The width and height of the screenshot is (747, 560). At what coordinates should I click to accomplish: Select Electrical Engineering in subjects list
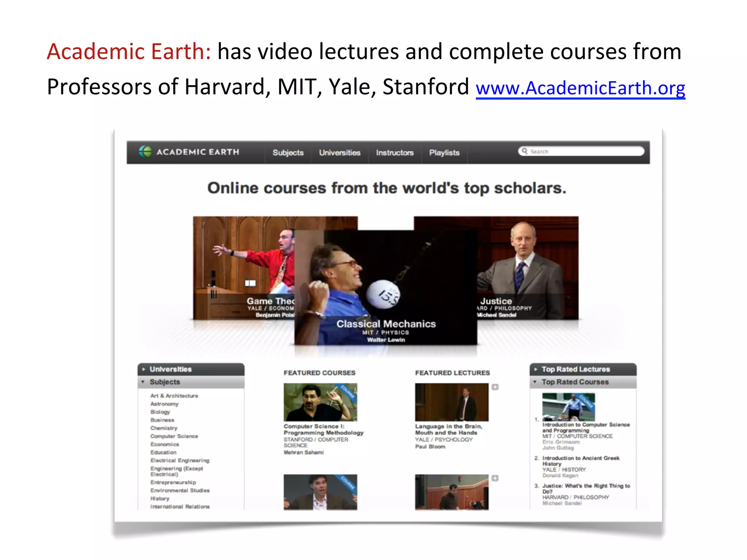[180, 460]
